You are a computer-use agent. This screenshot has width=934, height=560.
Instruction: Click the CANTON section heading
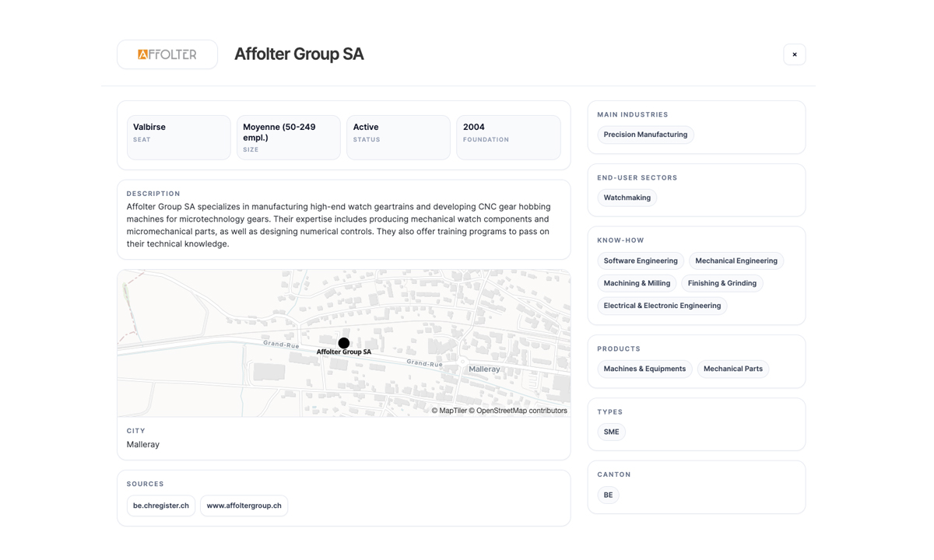coord(614,474)
